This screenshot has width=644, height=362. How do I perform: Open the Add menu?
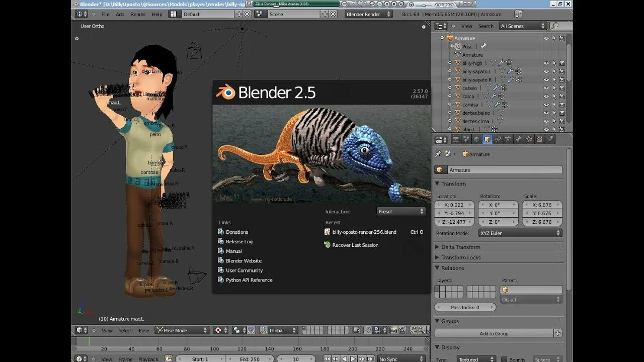[x=120, y=14]
